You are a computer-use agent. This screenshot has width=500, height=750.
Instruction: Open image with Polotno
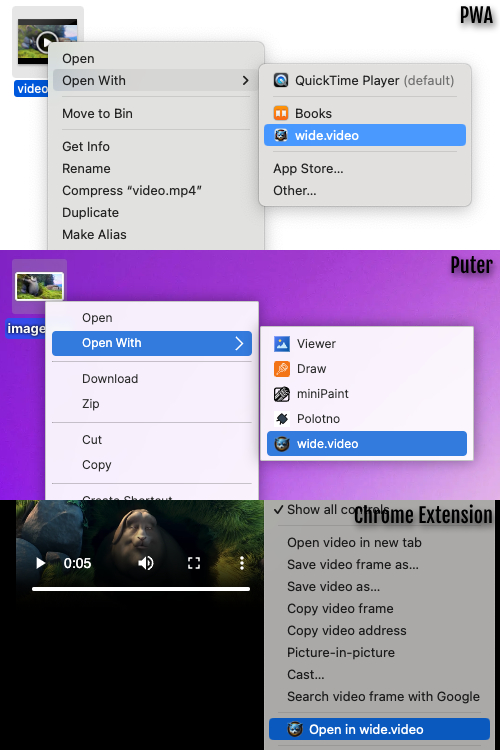click(367, 419)
